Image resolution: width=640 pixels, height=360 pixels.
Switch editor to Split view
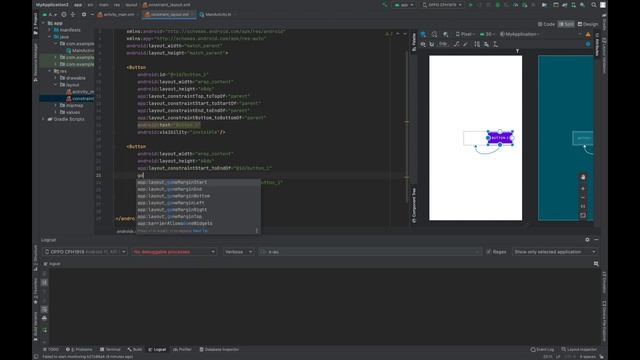(x=566, y=24)
